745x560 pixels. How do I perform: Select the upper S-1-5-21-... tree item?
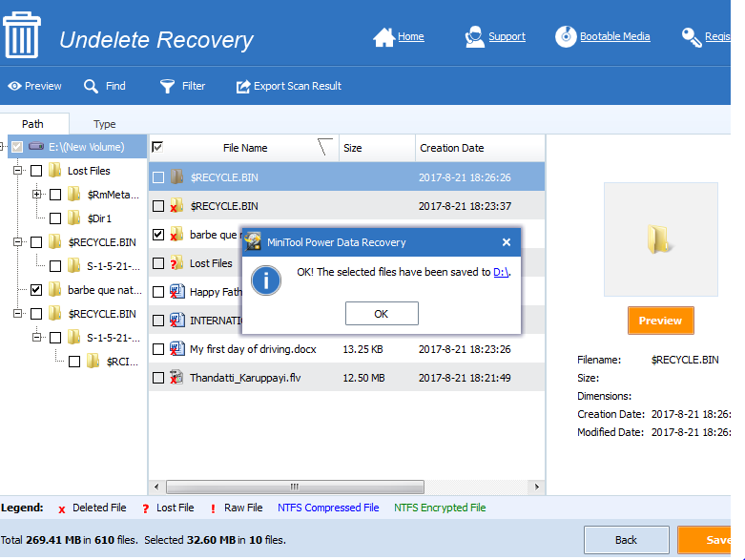click(x=114, y=266)
